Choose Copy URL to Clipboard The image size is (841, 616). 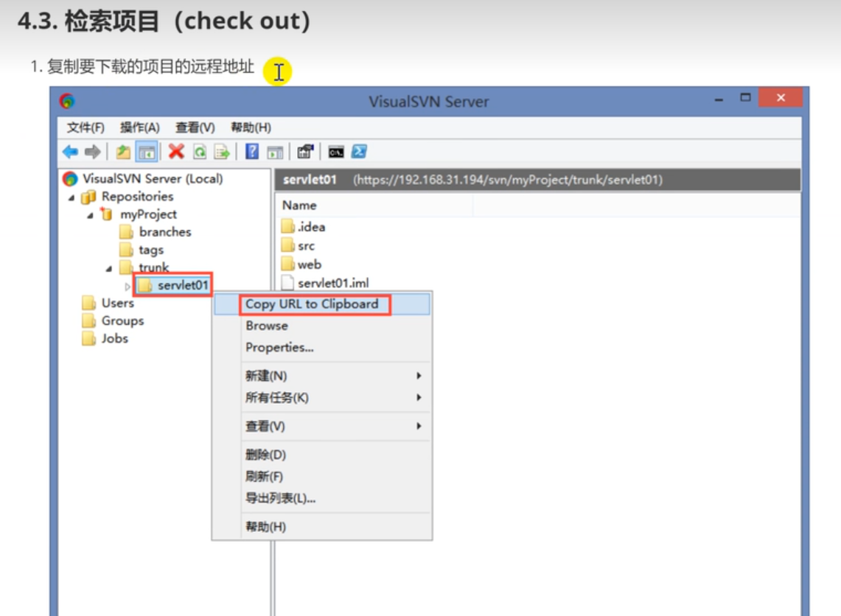322,304
